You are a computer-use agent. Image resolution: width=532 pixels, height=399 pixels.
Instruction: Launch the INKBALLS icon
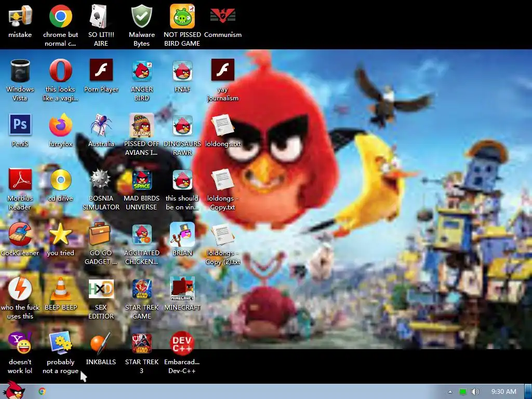click(x=101, y=343)
